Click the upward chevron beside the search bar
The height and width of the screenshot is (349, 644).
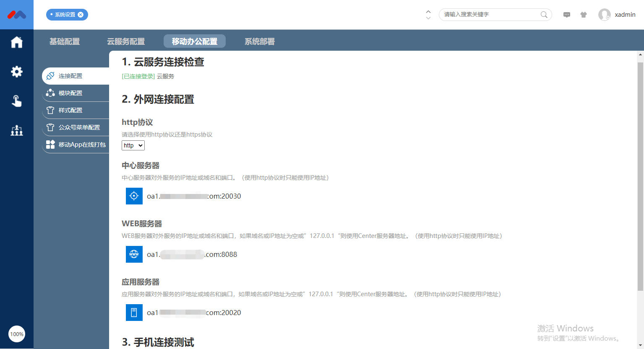428,11
